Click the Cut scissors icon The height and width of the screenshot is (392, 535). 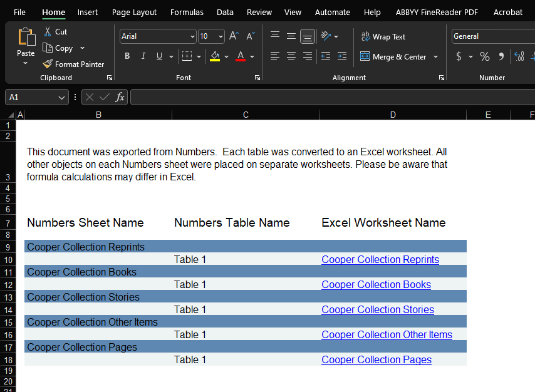[48, 32]
